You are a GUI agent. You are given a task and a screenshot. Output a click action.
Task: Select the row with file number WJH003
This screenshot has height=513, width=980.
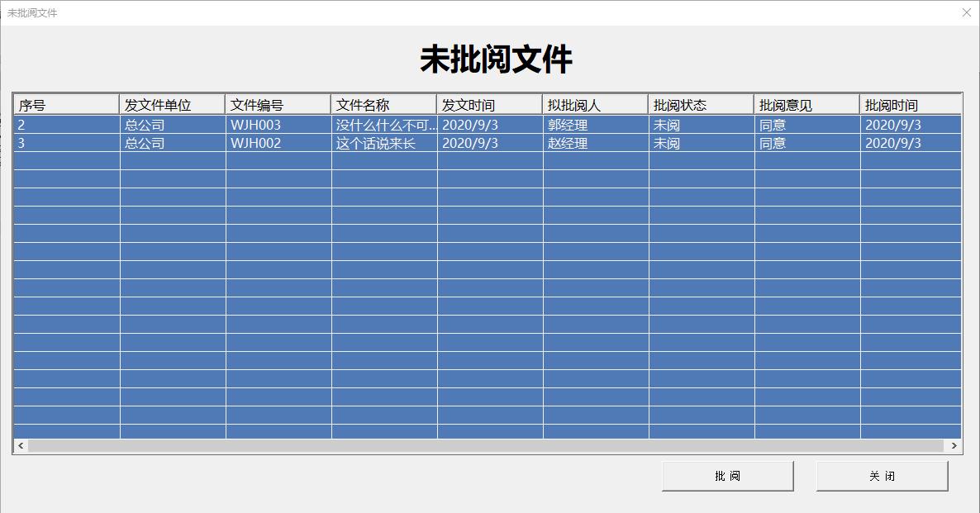(x=278, y=124)
